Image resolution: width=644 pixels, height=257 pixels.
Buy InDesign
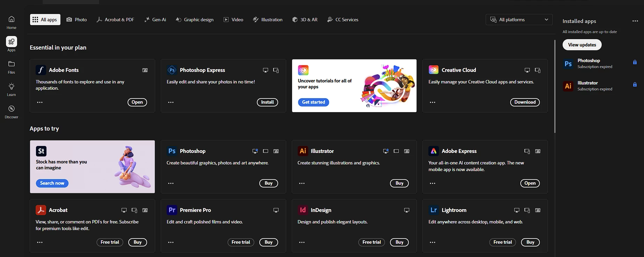coord(399,242)
